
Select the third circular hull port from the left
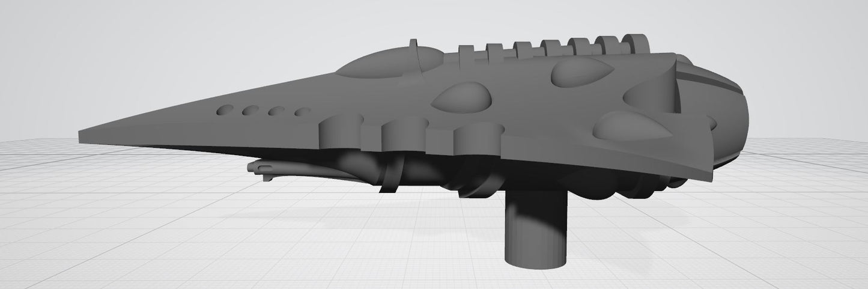tap(276, 111)
